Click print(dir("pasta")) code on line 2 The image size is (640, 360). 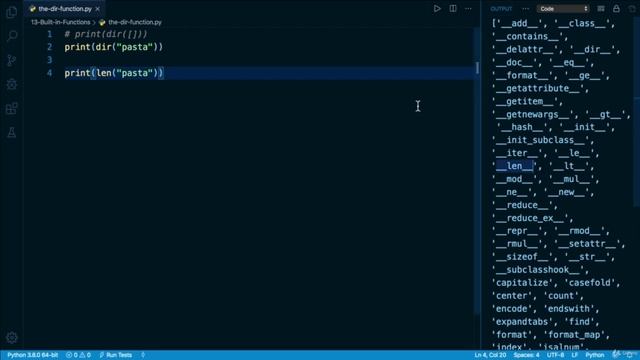click(x=113, y=47)
